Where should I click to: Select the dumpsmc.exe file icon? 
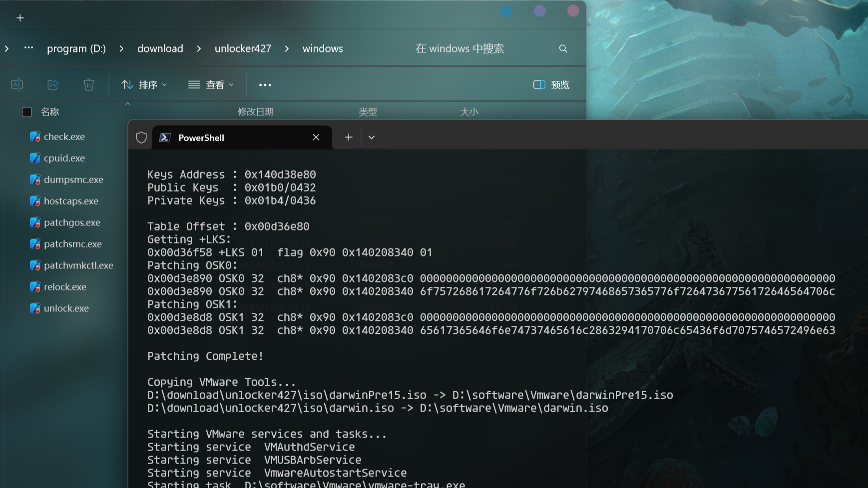35,180
